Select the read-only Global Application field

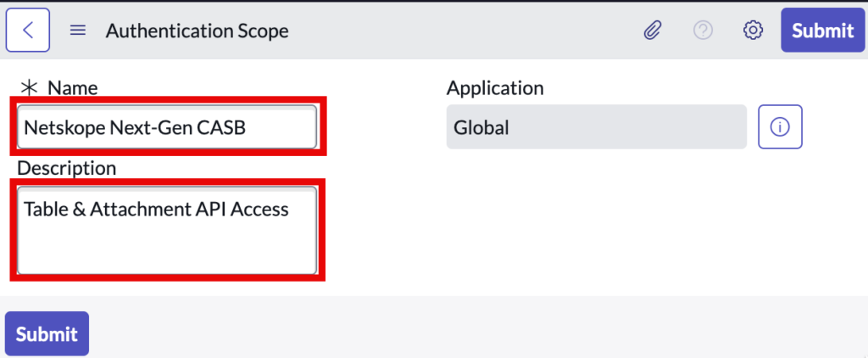click(596, 127)
